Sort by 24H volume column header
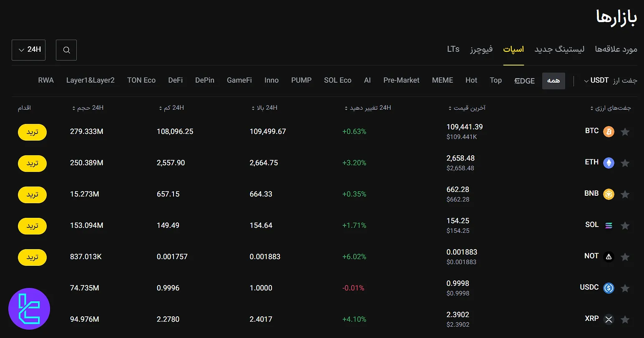 pyautogui.click(x=88, y=108)
